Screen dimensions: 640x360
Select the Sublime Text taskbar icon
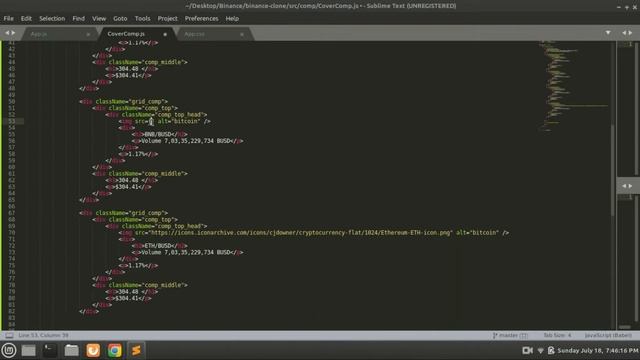pos(136,350)
